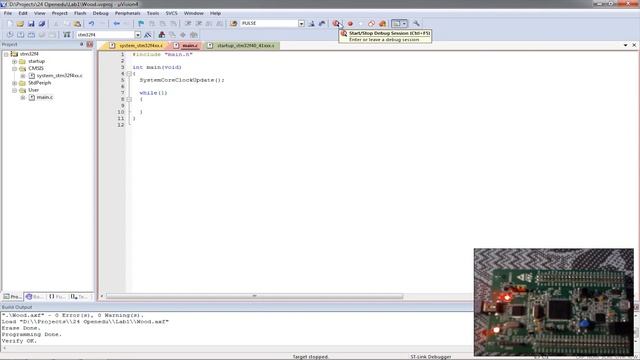Select the Templates tab at panel bottom
The image size is (640, 360).
pos(79,297)
